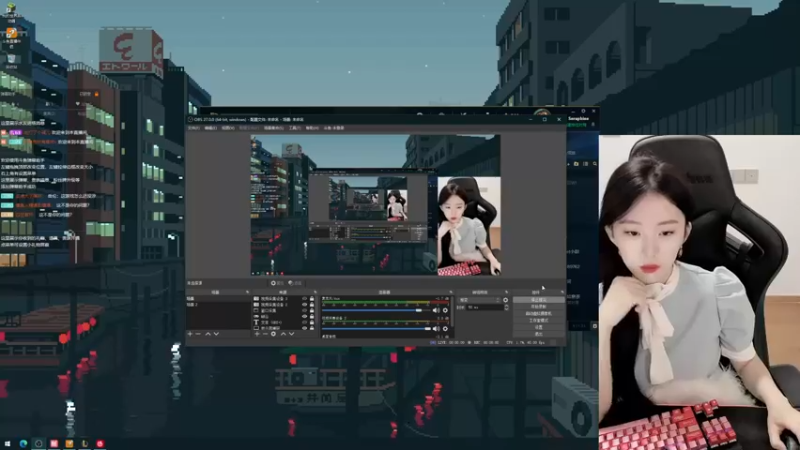Image resolution: width=800 pixels, height=450 pixels.
Task: Toggle visibility of the Text (GDI+) source
Action: tap(305, 322)
